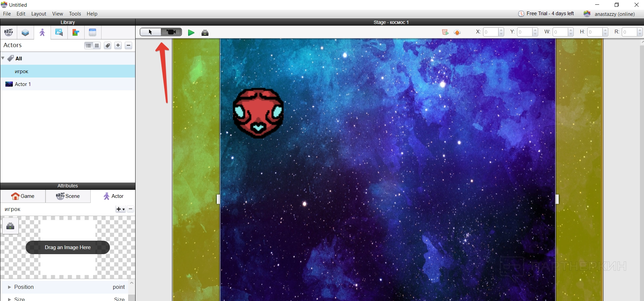Open the View menu
This screenshot has height=301, width=644.
pos(58,14)
